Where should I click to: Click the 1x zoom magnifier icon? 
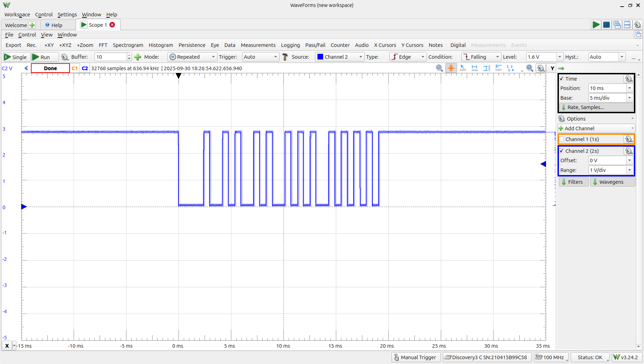[x=439, y=68]
